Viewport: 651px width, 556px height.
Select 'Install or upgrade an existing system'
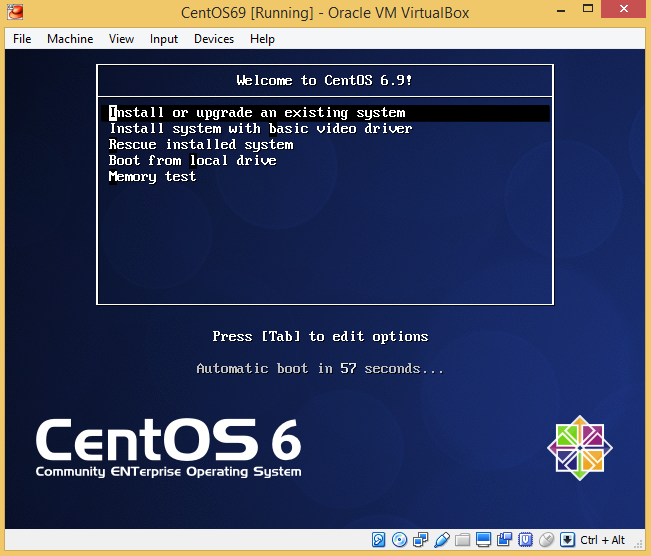[x=326, y=113]
